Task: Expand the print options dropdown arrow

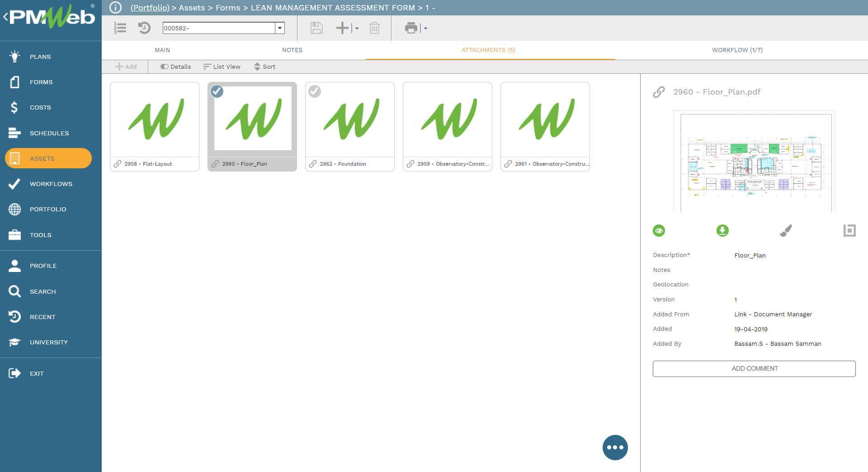Action: 425,29
